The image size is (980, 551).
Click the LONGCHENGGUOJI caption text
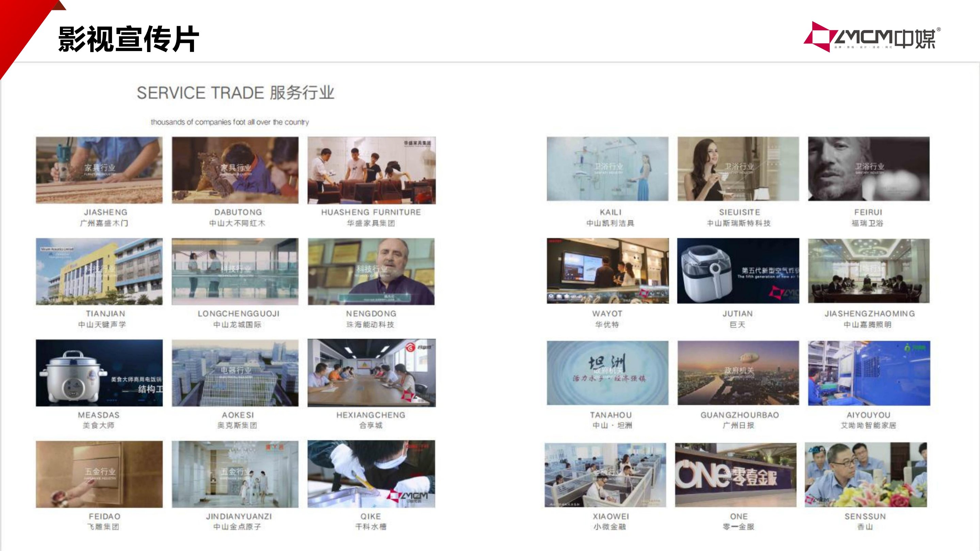click(x=238, y=314)
